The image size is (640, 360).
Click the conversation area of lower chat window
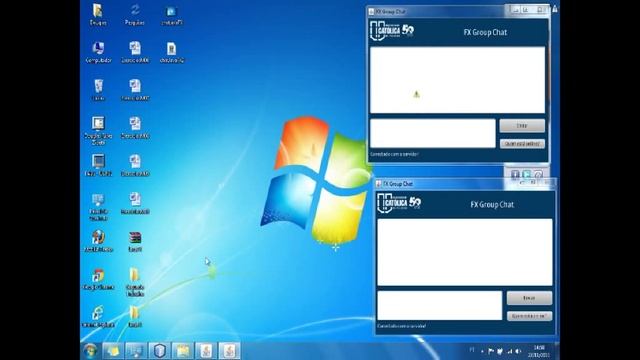[x=465, y=252]
